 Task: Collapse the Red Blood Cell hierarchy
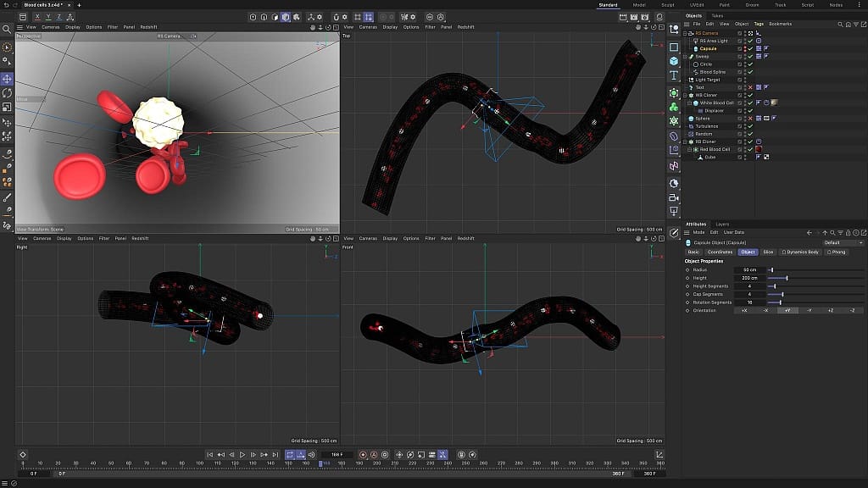tap(690, 149)
